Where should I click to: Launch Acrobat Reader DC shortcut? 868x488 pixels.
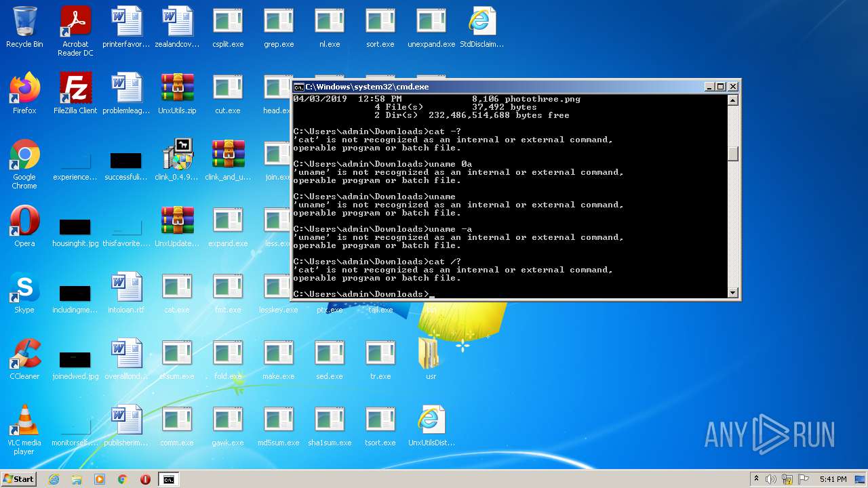pos(75,31)
